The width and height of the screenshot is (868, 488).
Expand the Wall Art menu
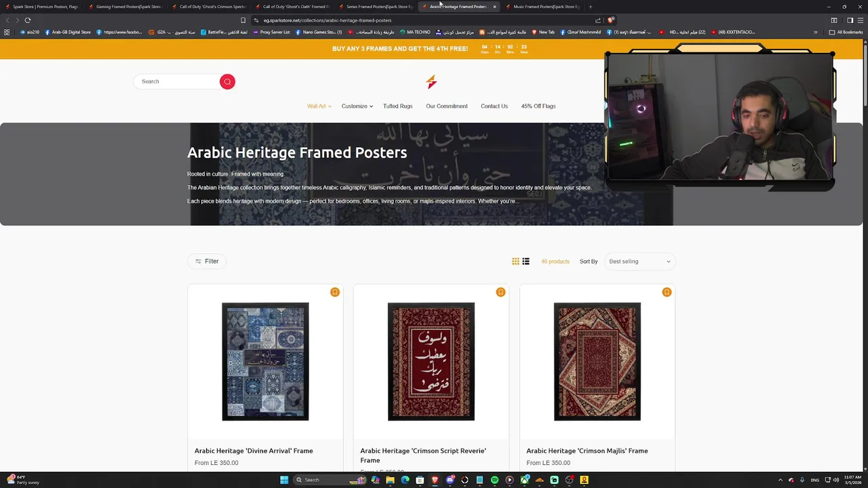tap(319, 106)
